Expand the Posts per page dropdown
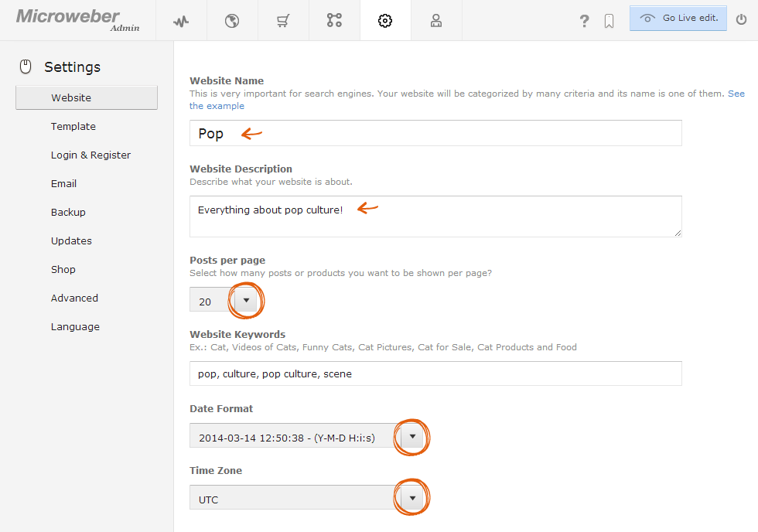Image resolution: width=758 pixels, height=532 pixels. (x=246, y=300)
